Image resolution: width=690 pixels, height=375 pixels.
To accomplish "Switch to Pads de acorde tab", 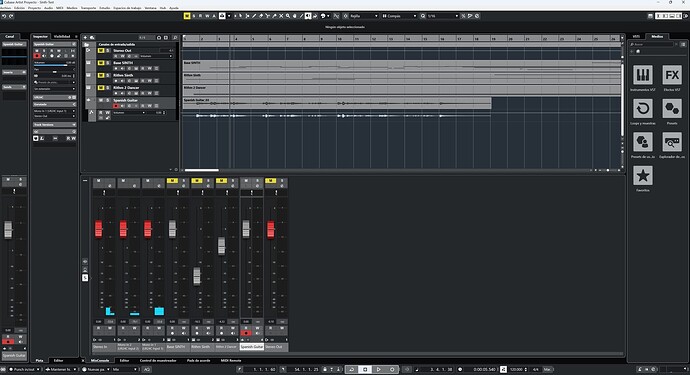I will 198,360.
